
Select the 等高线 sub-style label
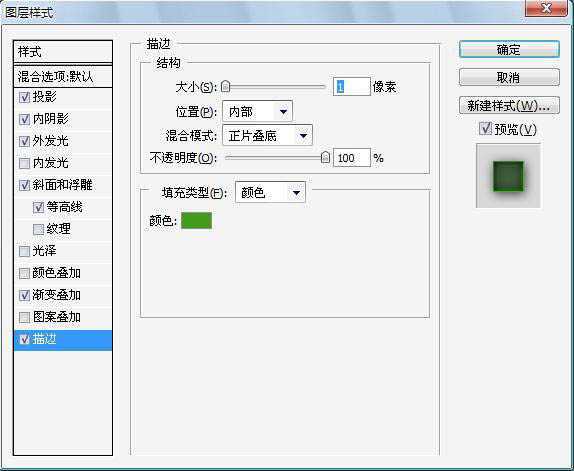pos(64,207)
